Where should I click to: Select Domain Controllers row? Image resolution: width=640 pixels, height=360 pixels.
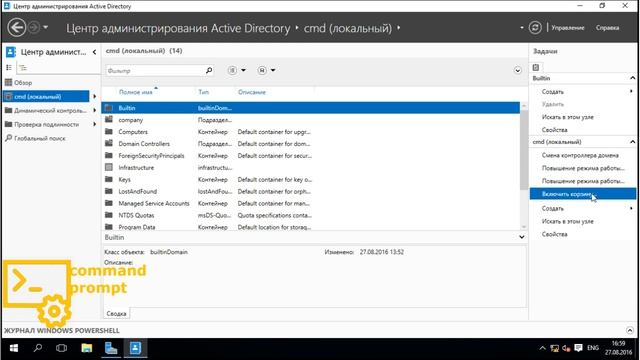(311, 144)
